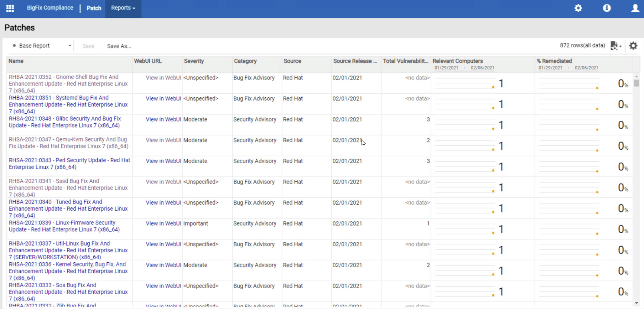Viewport: 644px width, 309px height.
Task: Open settings gear in top navigation bar
Action: [x=578, y=8]
